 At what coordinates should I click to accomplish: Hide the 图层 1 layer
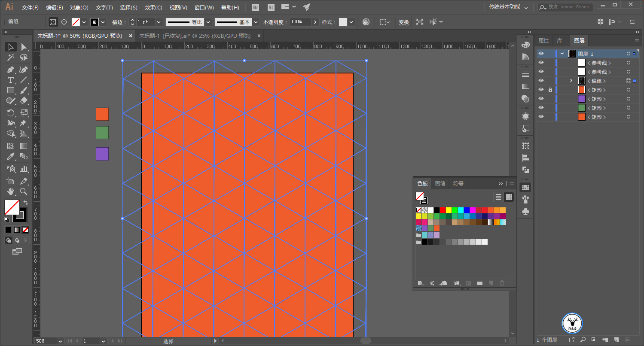[x=541, y=54]
